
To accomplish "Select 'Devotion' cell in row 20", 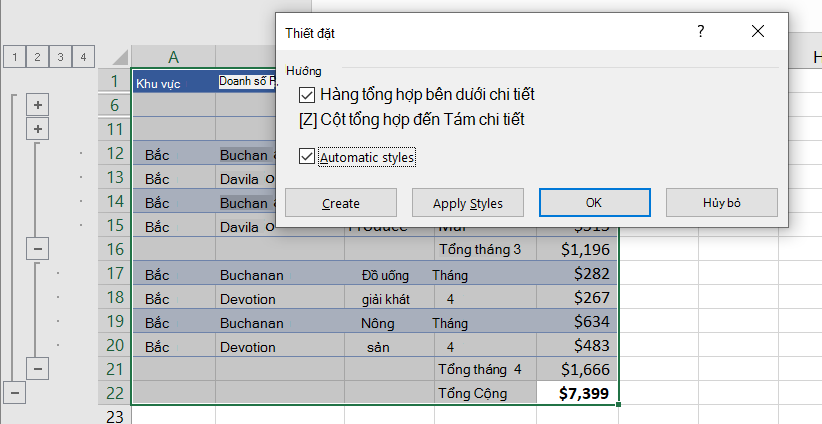I will click(x=280, y=345).
